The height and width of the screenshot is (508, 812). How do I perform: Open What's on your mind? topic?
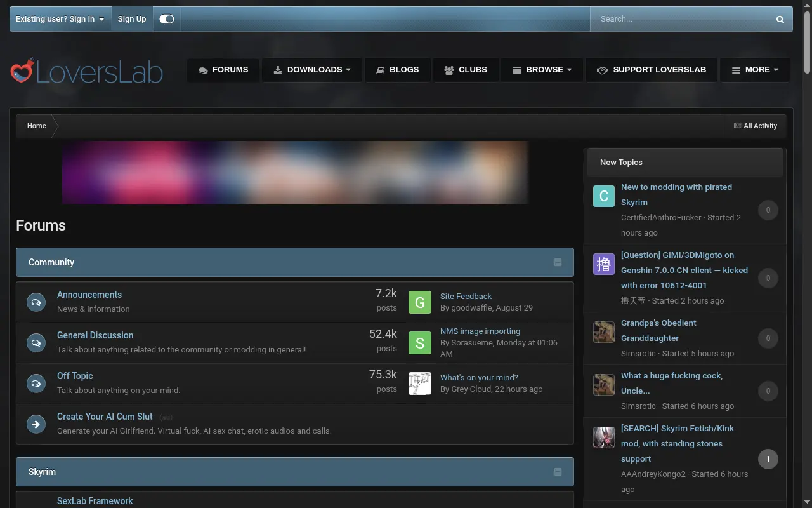point(479,377)
